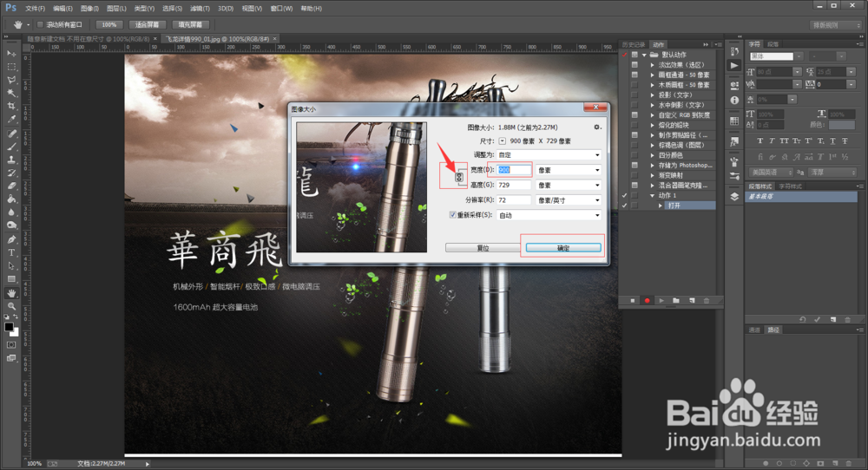Click the 确定 button
This screenshot has width=868, height=470.
pos(563,248)
